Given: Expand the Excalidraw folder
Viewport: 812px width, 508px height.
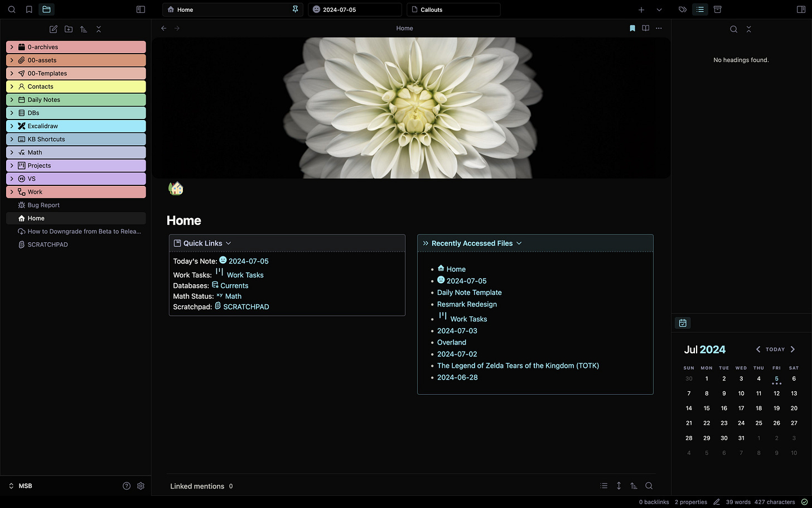Looking at the screenshot, I should (x=76, y=126).
